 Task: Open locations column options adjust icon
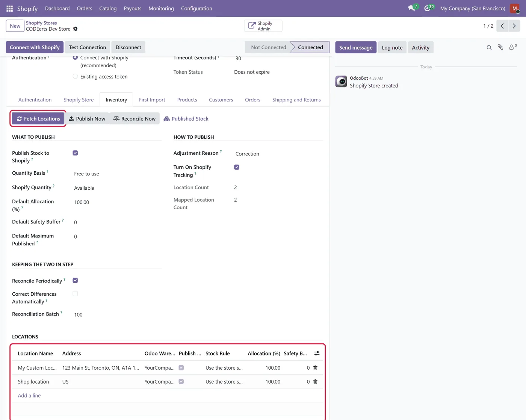[x=317, y=354]
